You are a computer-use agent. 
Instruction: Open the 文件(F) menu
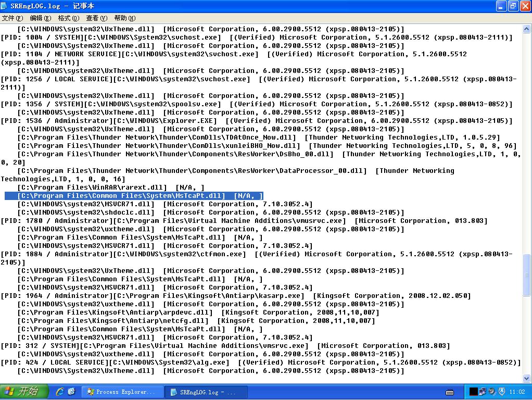[12, 18]
